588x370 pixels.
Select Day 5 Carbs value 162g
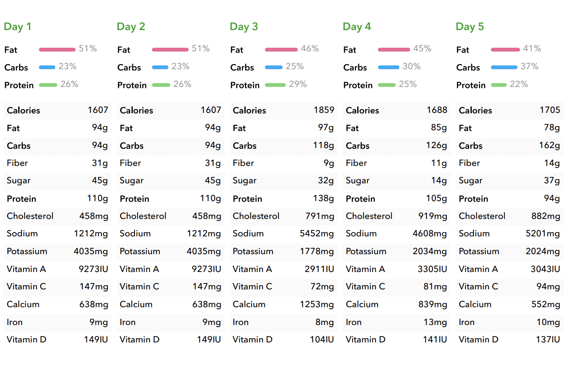coord(549,146)
